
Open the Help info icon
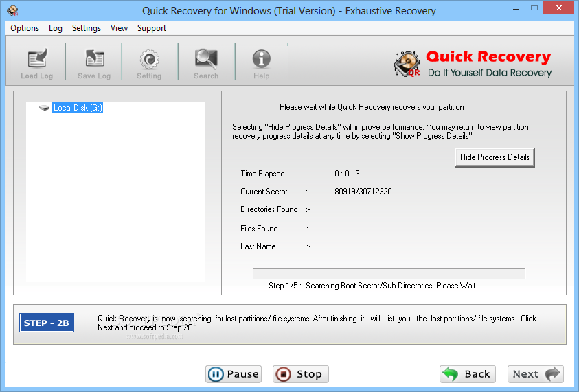tap(262, 59)
